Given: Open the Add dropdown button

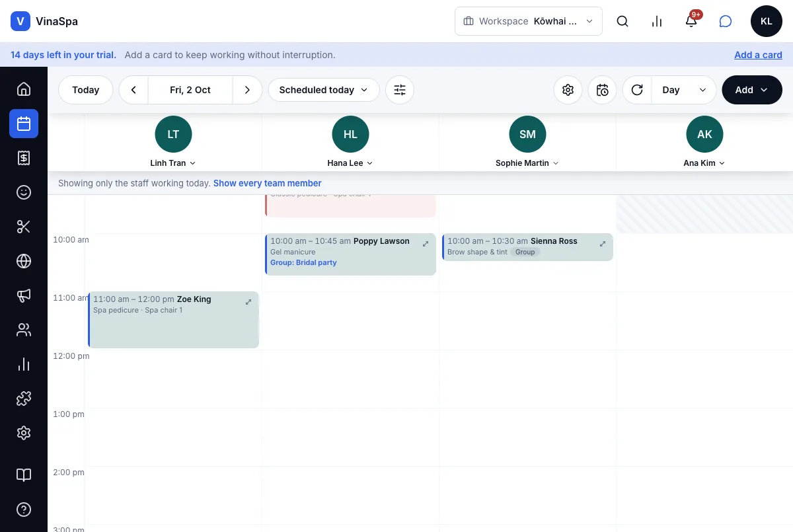Looking at the screenshot, I should pos(752,90).
